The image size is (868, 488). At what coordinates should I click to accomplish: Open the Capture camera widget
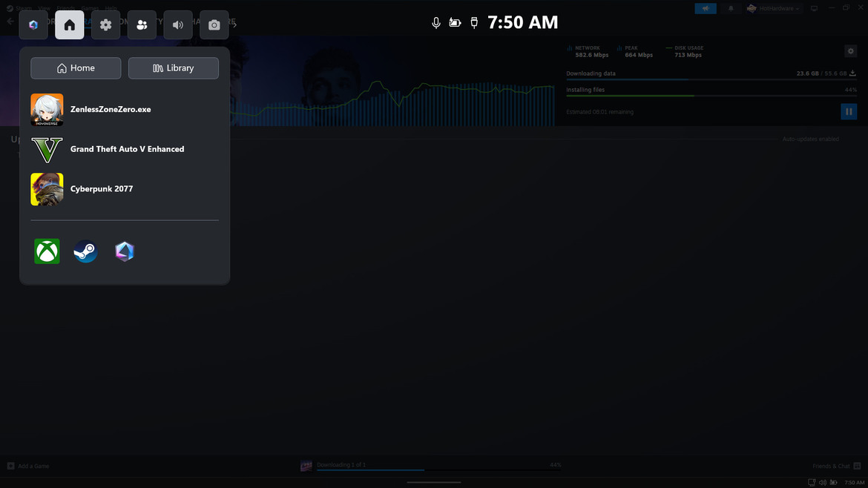point(214,25)
